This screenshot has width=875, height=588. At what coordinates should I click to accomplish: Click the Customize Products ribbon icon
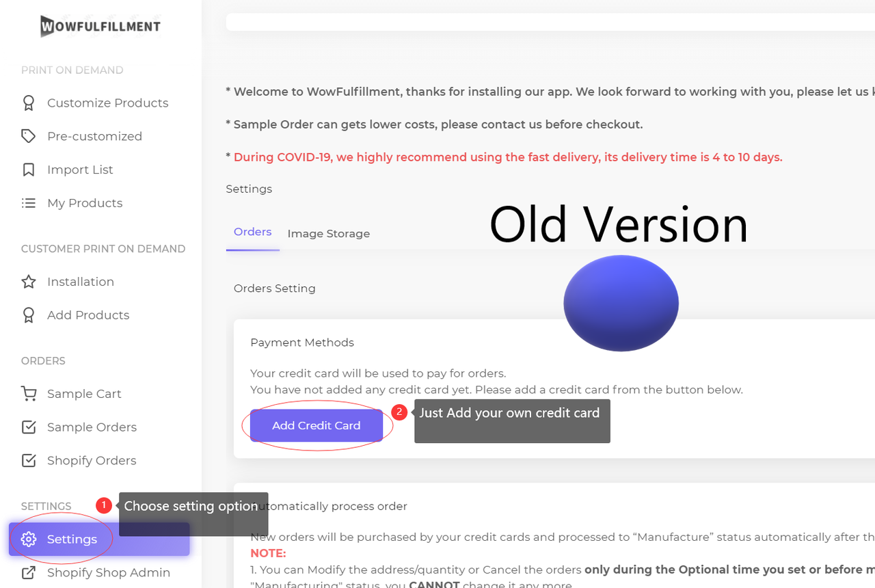tap(29, 103)
